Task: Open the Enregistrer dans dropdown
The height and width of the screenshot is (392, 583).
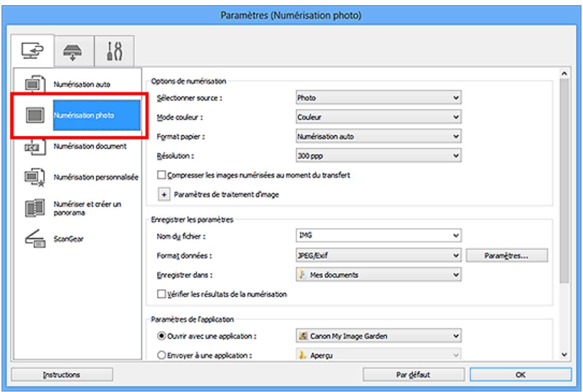Action: pos(378,275)
